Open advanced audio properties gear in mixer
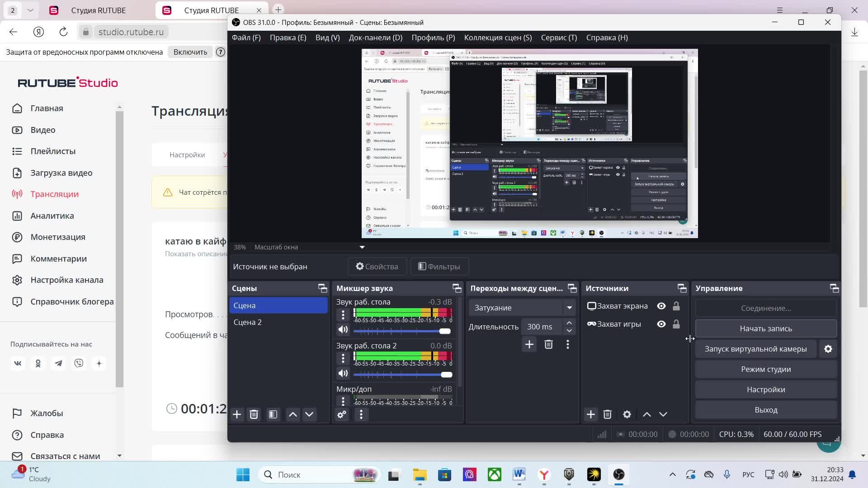The image size is (868, 488). click(x=342, y=415)
